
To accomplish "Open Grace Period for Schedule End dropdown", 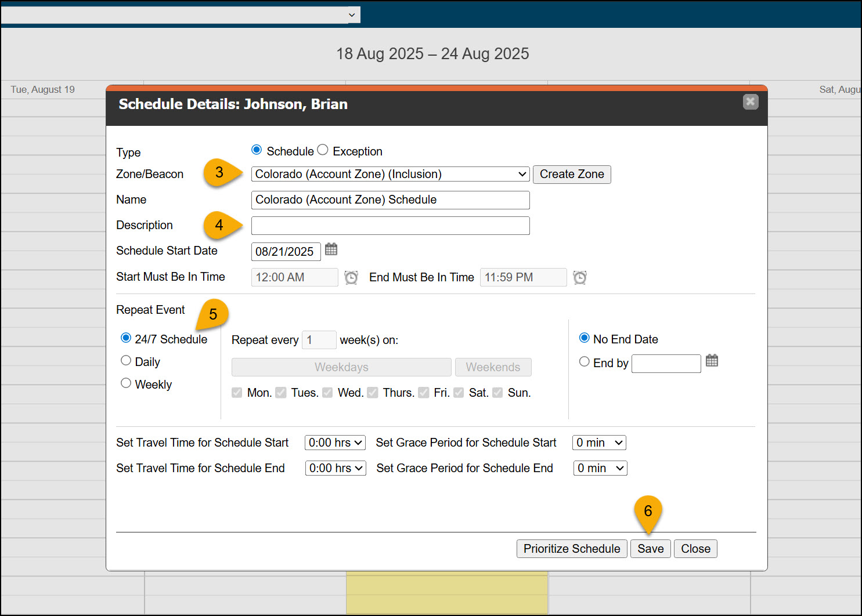I will pos(600,469).
